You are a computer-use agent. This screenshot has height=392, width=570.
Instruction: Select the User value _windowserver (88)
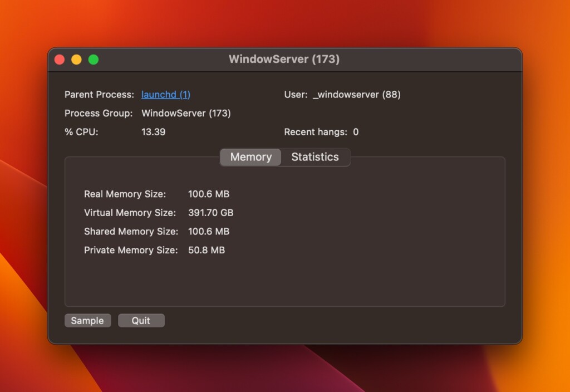[x=357, y=95]
